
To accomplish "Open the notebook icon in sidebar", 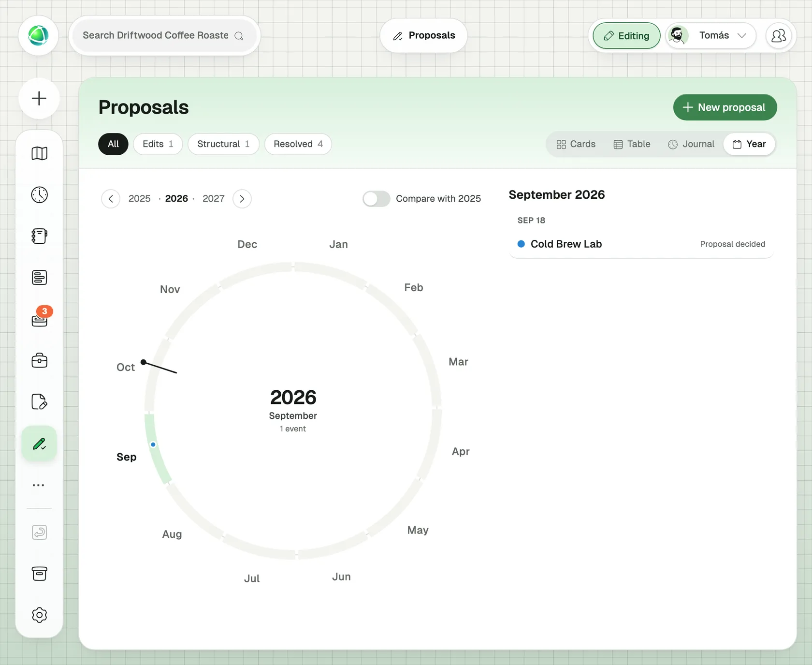I will [x=39, y=236].
